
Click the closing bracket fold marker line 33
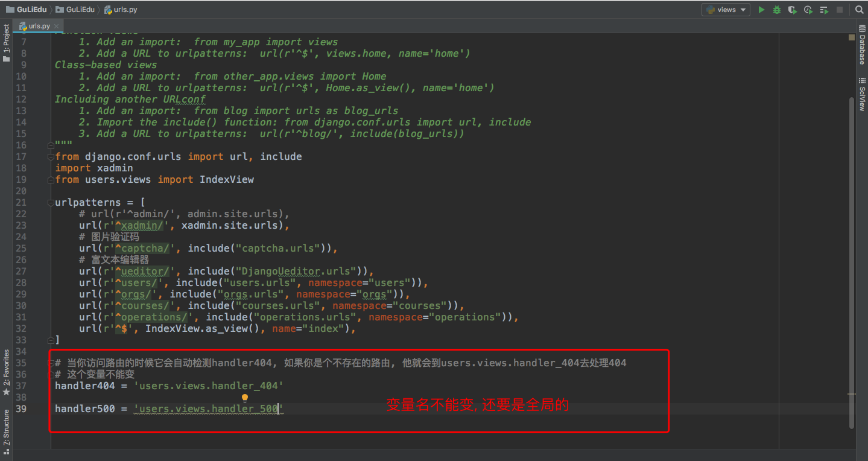point(51,340)
